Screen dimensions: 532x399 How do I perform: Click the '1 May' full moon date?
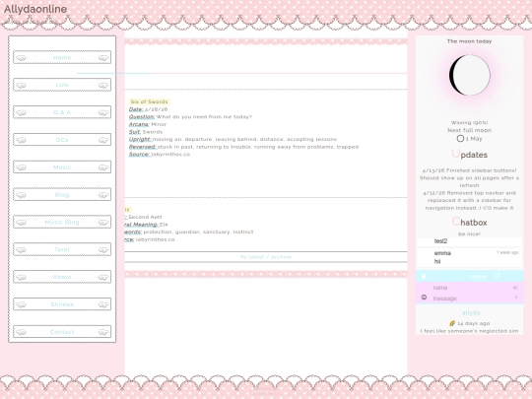(474, 139)
